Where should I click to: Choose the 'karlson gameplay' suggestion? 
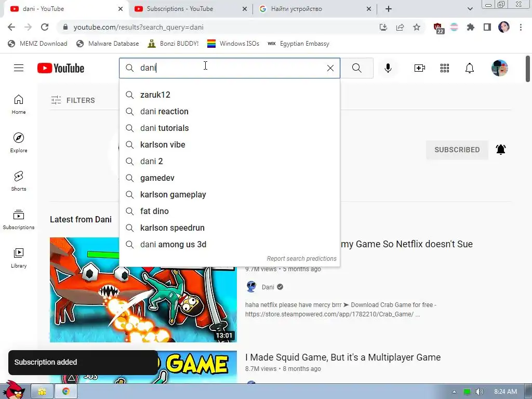230,194
